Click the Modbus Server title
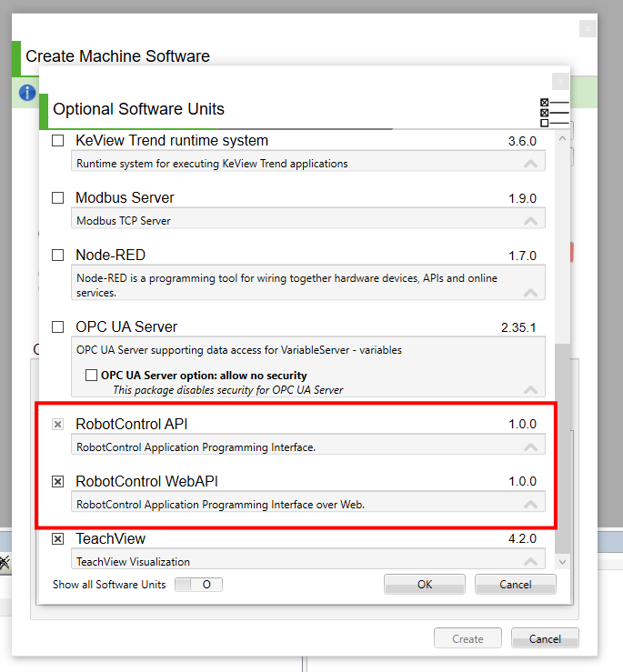 pos(125,198)
